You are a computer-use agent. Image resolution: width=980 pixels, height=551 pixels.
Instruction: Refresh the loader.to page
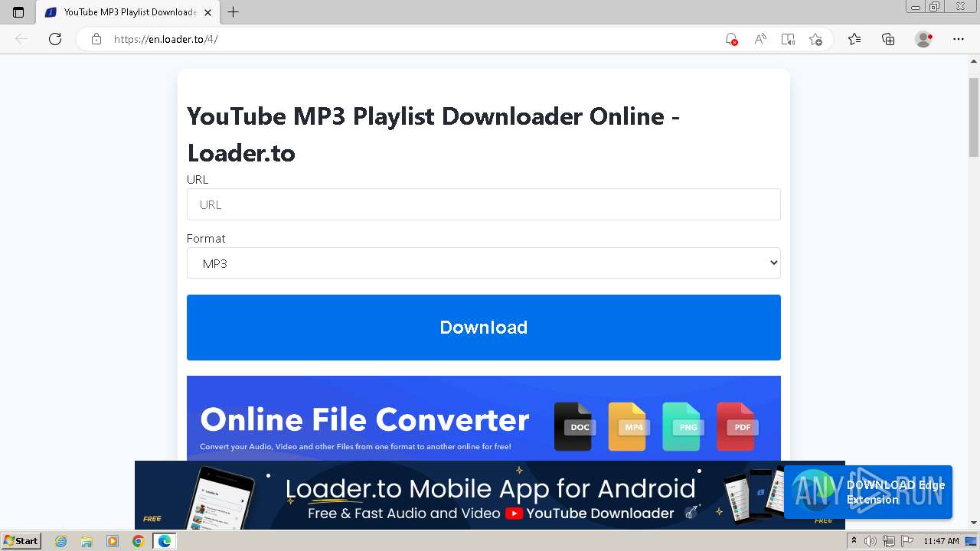[x=55, y=39]
